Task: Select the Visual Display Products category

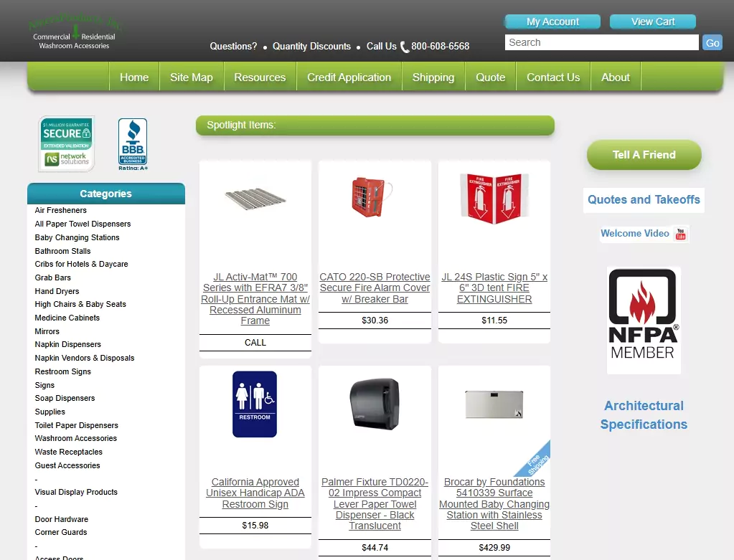Action: [x=76, y=492]
